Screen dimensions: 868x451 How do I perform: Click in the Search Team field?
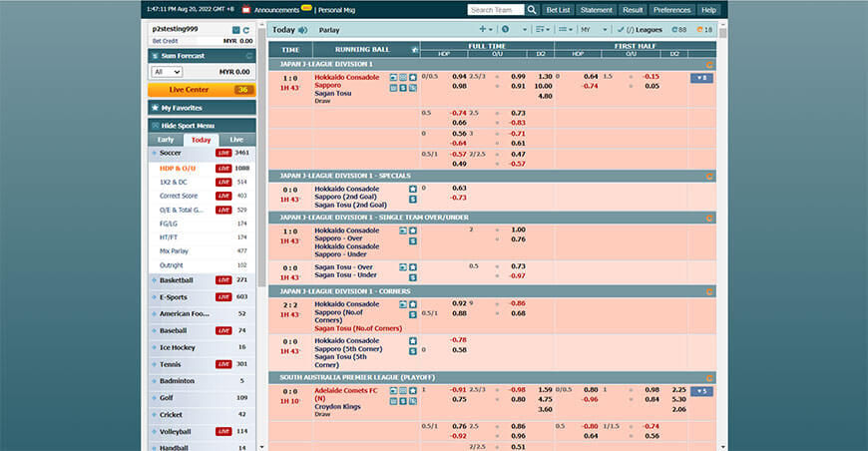tap(496, 10)
